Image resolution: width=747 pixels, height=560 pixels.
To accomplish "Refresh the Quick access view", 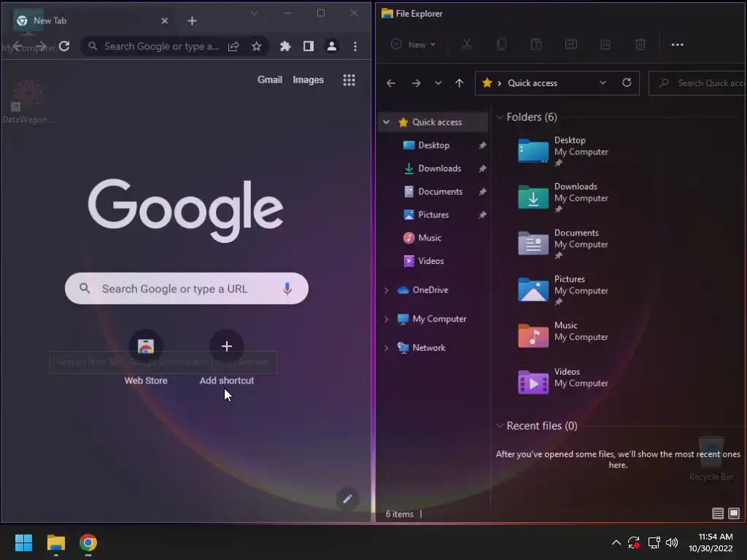I will [627, 83].
